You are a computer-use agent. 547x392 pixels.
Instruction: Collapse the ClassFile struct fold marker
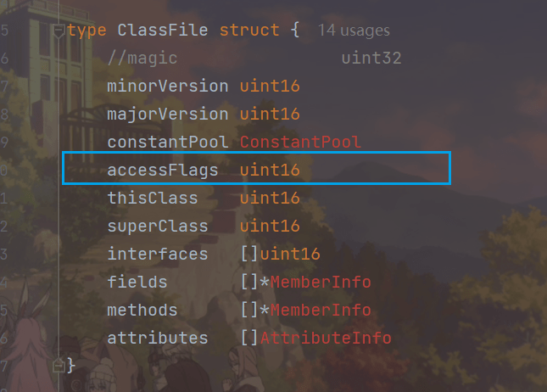[58, 31]
